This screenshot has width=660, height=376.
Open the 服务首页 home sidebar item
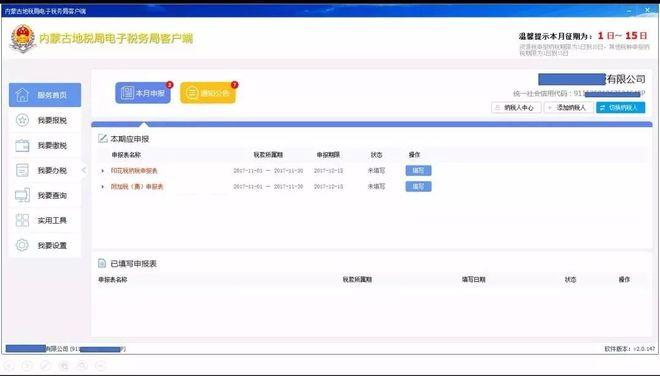point(45,95)
